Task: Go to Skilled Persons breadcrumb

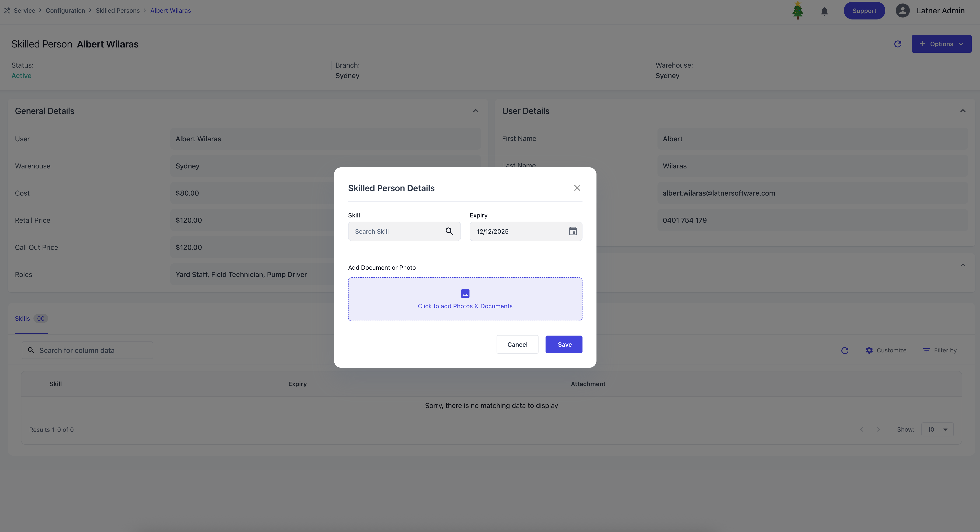Action: (x=118, y=10)
